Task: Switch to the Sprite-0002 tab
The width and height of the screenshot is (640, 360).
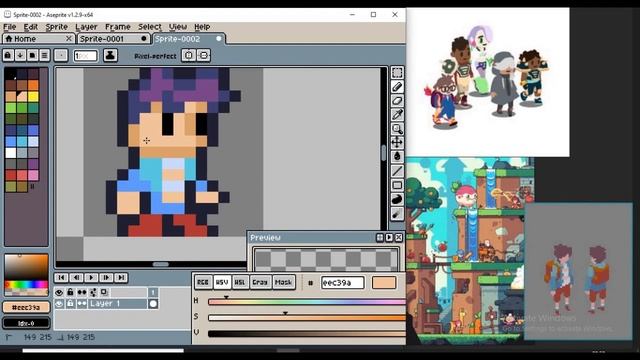Action: (x=189, y=39)
